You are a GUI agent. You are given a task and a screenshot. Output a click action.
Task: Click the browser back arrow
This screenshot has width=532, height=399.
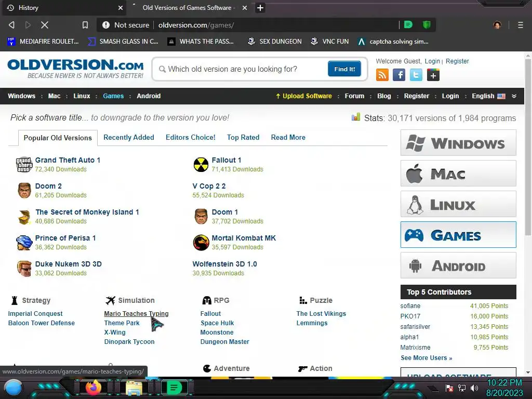coord(11,25)
